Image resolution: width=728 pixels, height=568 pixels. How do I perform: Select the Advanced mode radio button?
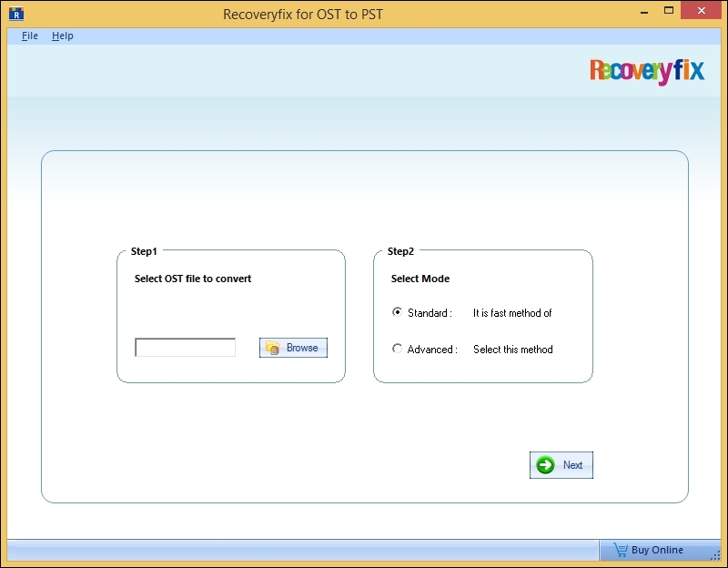click(397, 349)
